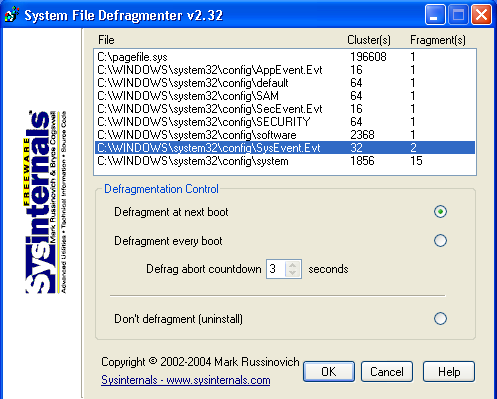Select the config\SecEvent.Evt file row
This screenshot has height=399, width=497.
tap(285, 109)
